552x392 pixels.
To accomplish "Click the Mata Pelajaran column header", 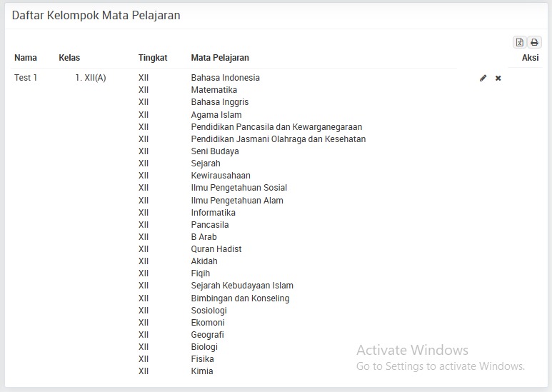I will (x=220, y=58).
